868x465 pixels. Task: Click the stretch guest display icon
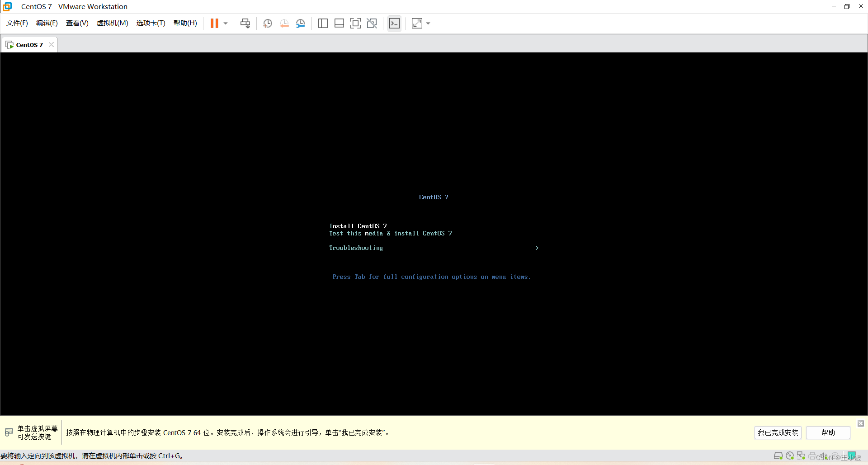(417, 23)
